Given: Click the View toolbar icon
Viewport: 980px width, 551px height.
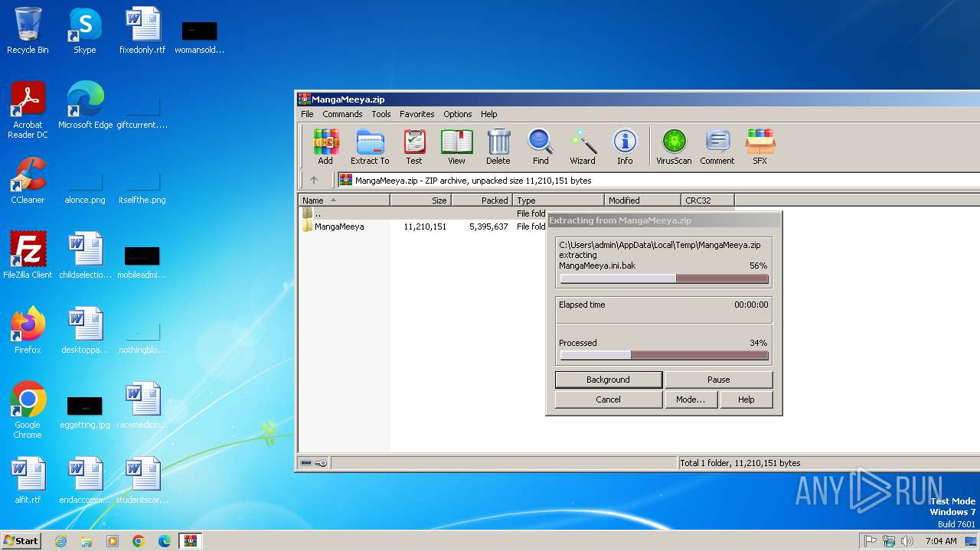Looking at the screenshot, I should click(456, 146).
